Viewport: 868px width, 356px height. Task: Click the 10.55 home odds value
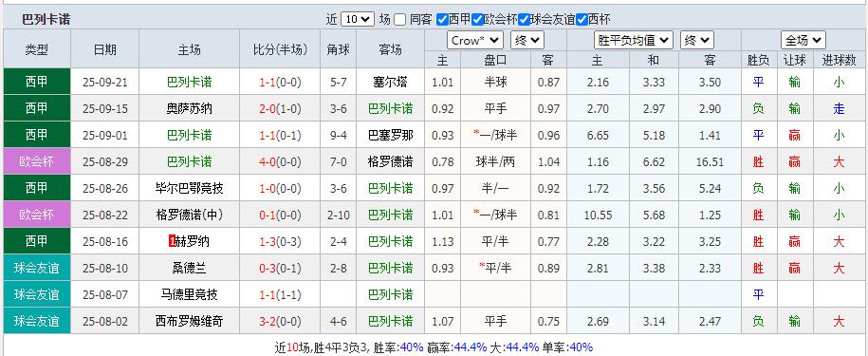click(x=598, y=215)
